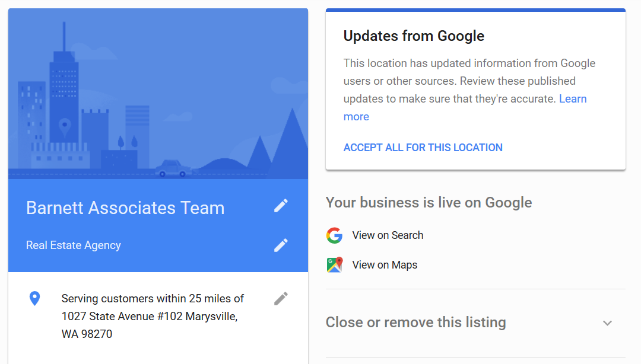Viewport: 641px width, 364px height.
Task: Edit the Real Estate Agency category
Action: pyautogui.click(x=281, y=245)
